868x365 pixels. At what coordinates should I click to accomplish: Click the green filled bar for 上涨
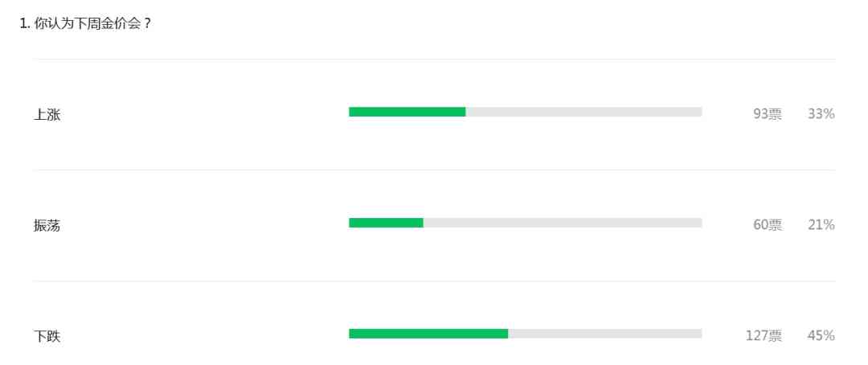coord(407,112)
